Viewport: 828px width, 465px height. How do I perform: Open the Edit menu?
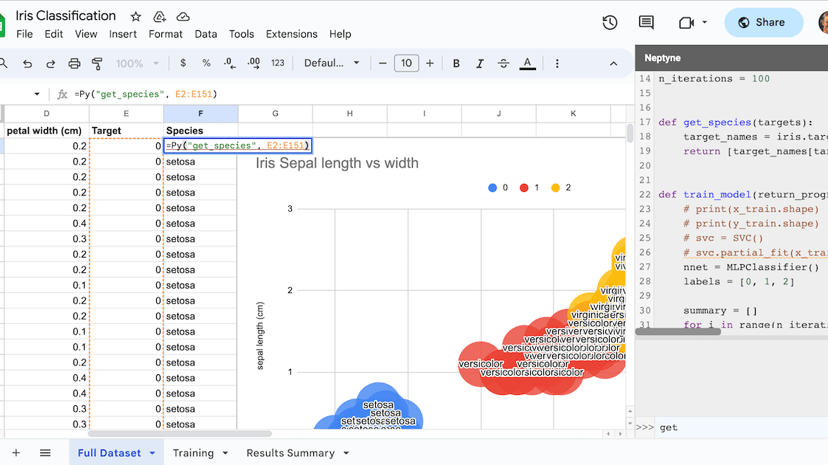coord(54,34)
